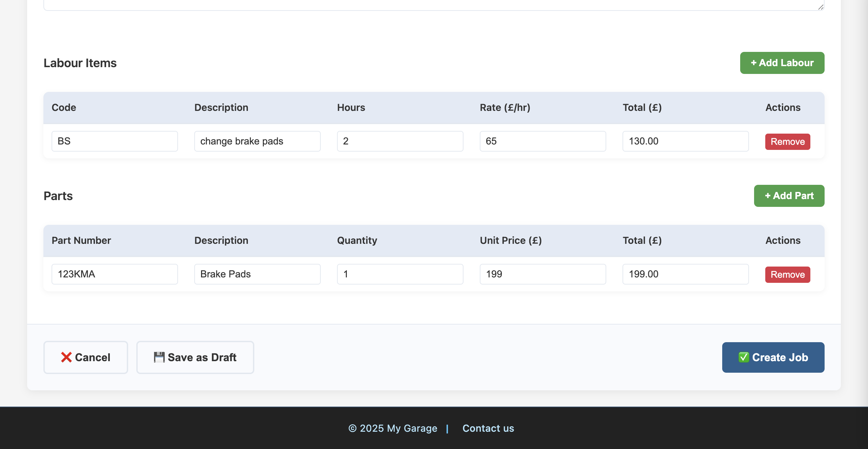
Task: Click the Unit Price field showing 199
Action: (542, 274)
